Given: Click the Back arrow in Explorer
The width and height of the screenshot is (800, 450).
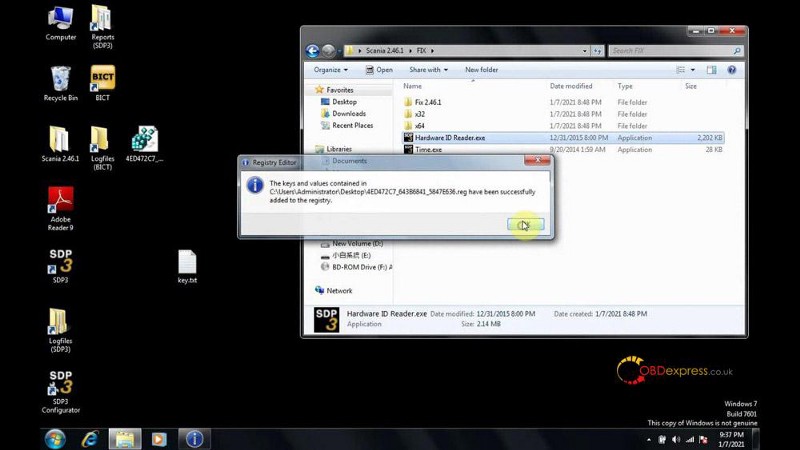Looking at the screenshot, I should coord(313,51).
